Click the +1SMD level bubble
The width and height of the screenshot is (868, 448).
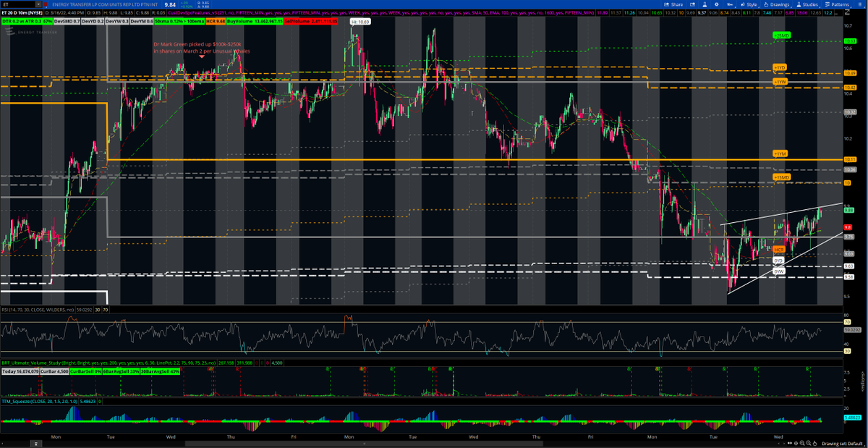coord(781,177)
